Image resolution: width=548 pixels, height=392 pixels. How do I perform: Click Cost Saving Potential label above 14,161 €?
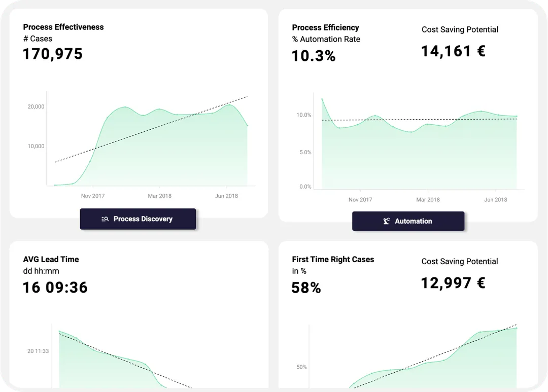pos(460,29)
